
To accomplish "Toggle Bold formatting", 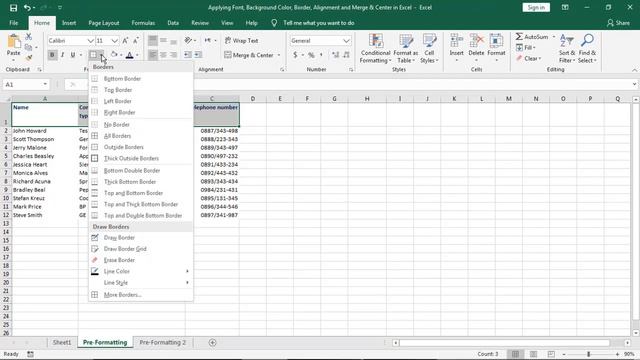I will (x=52, y=55).
